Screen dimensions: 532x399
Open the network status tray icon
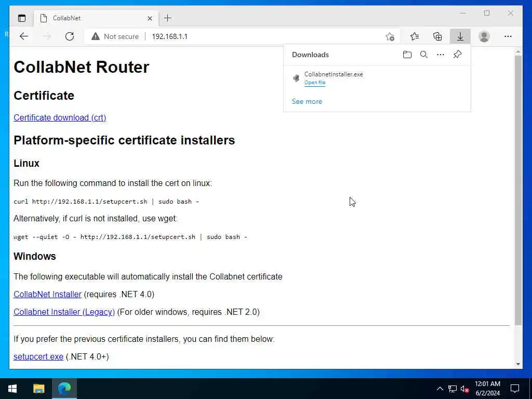coord(452,389)
